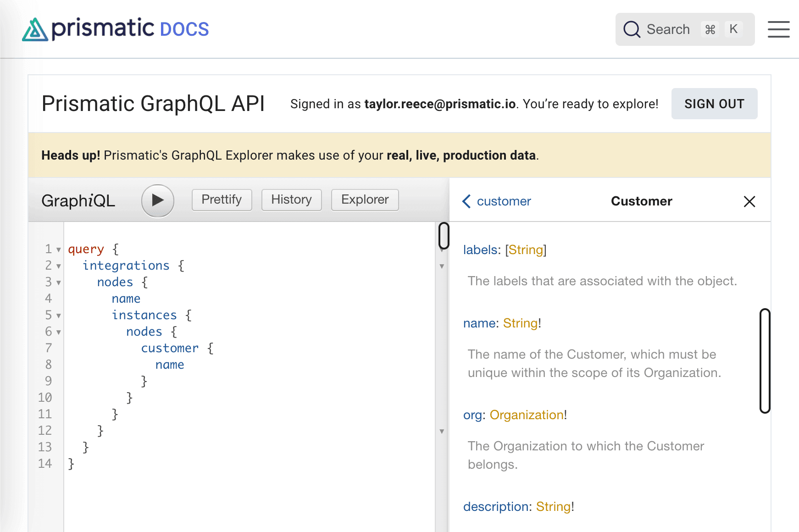Click the search magnifier icon
799x532 pixels.
[x=632, y=29]
